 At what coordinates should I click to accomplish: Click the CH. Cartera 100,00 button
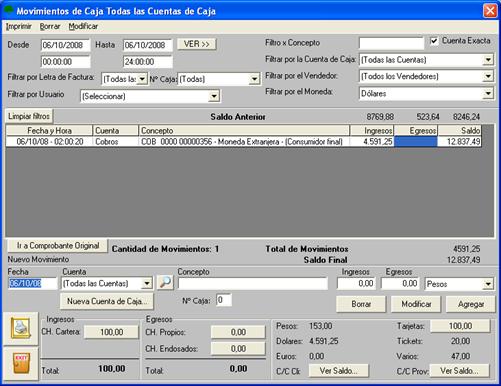[x=111, y=332]
